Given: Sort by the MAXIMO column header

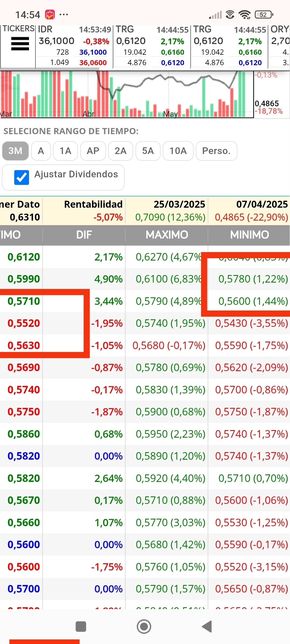Looking at the screenshot, I should 167,235.
